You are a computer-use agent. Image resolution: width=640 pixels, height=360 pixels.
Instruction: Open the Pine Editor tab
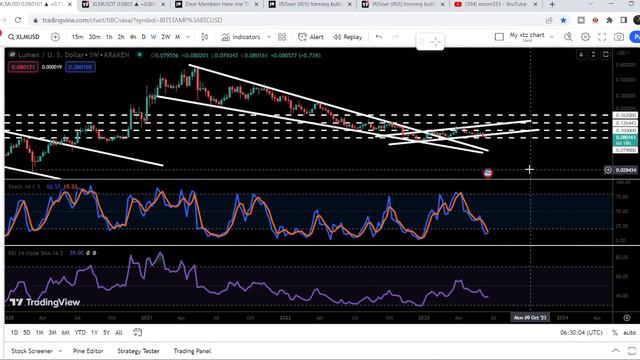pyautogui.click(x=88, y=351)
